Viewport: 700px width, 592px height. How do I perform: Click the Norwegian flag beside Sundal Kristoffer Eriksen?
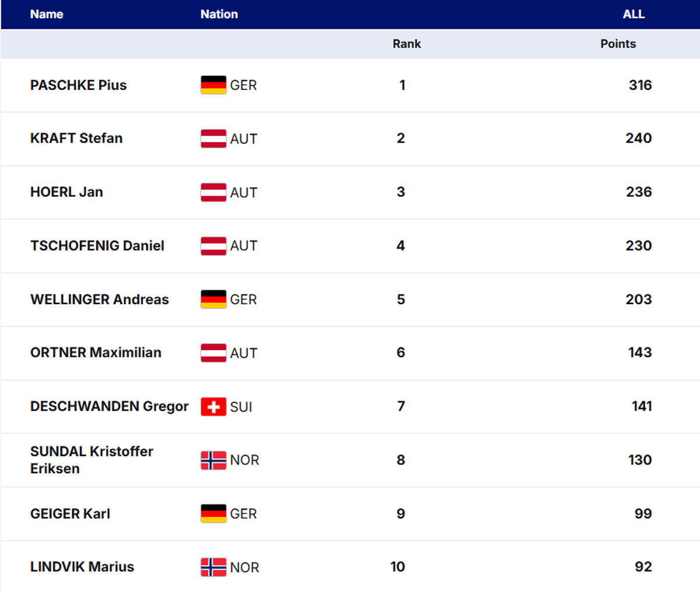tap(213, 460)
